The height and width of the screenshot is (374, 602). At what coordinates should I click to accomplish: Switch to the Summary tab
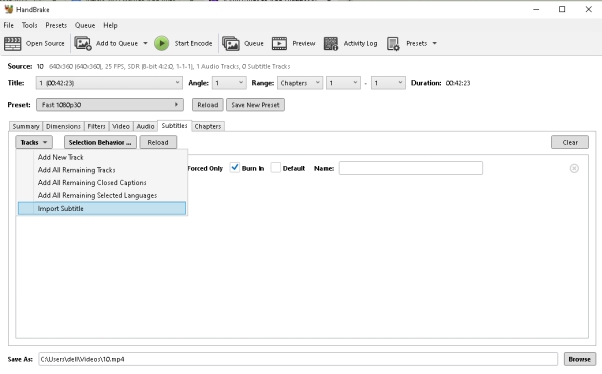26,126
